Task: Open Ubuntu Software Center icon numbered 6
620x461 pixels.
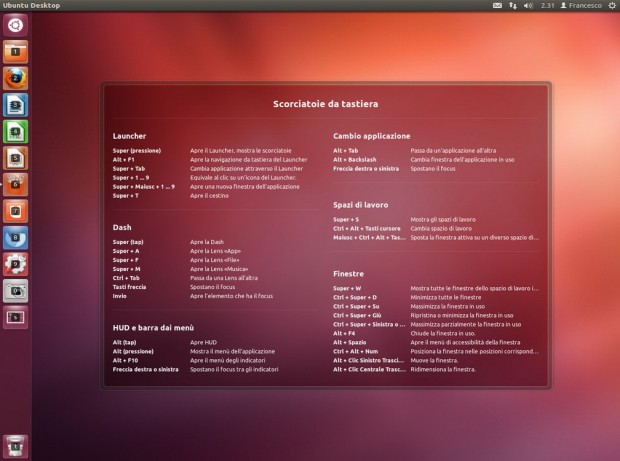Action: (x=15, y=184)
